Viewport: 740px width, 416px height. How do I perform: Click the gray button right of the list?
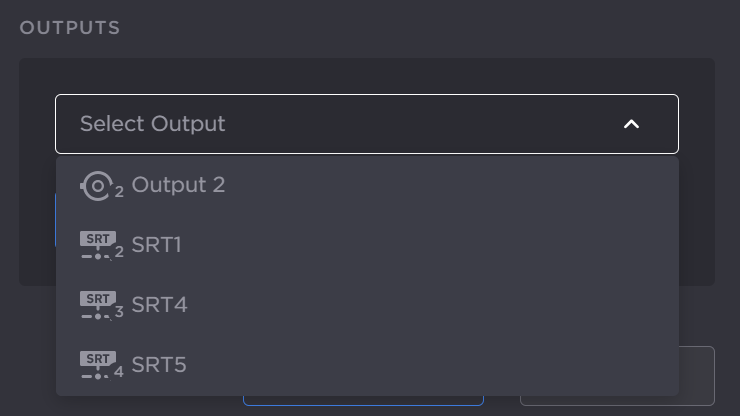[x=698, y=375]
